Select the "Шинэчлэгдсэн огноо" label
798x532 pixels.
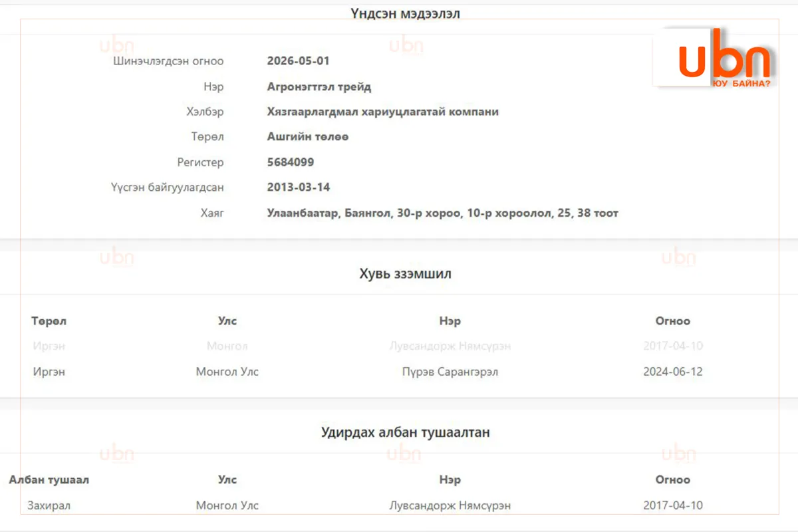tap(169, 61)
